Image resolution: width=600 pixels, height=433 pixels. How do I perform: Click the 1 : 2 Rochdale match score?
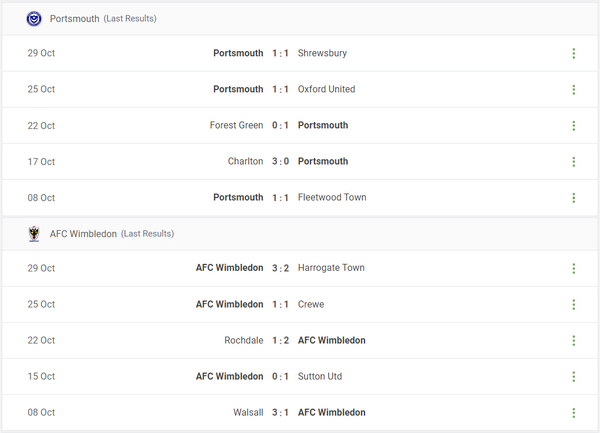(281, 341)
